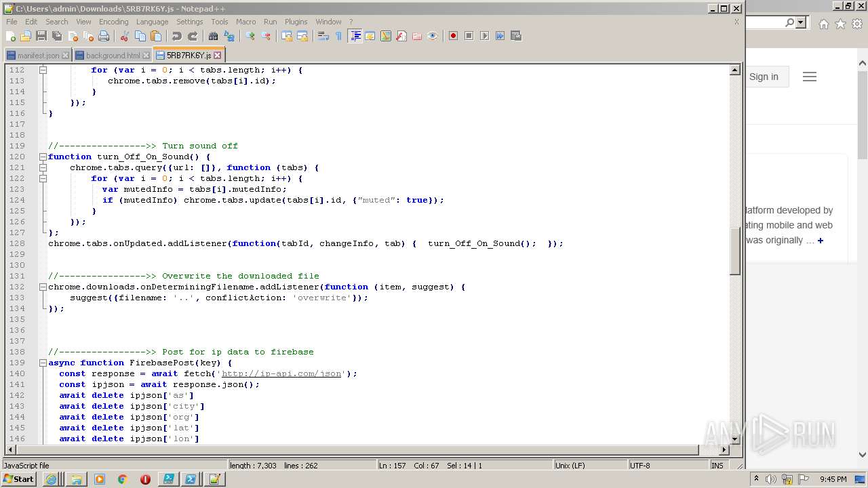
Task: Close the 5RB7RK6Y.js tab
Action: coord(218,55)
